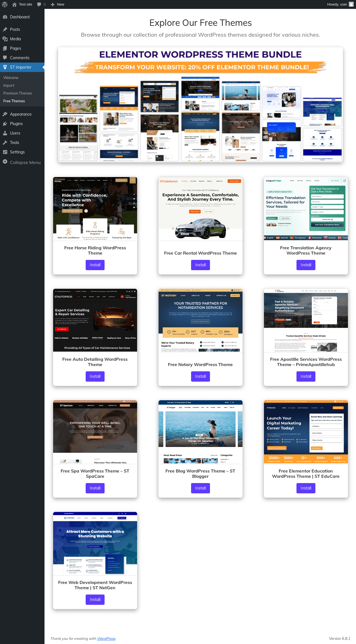Click the Tools wrench icon
The image size is (356, 644).
pos(5,143)
